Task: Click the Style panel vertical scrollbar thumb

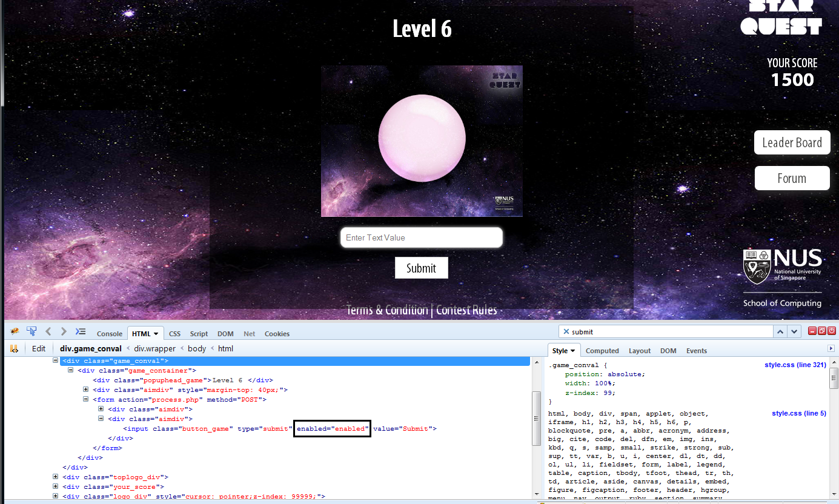Action: pyautogui.click(x=834, y=378)
